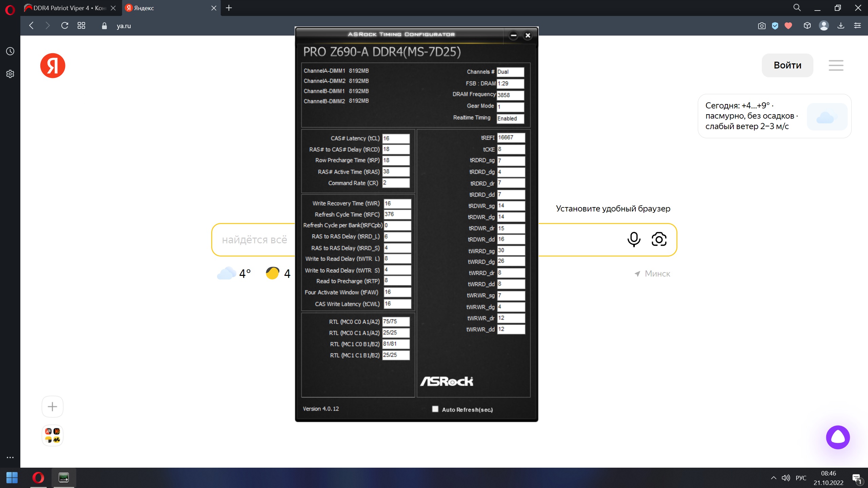Open Yandex hamburger menu

[x=836, y=65]
